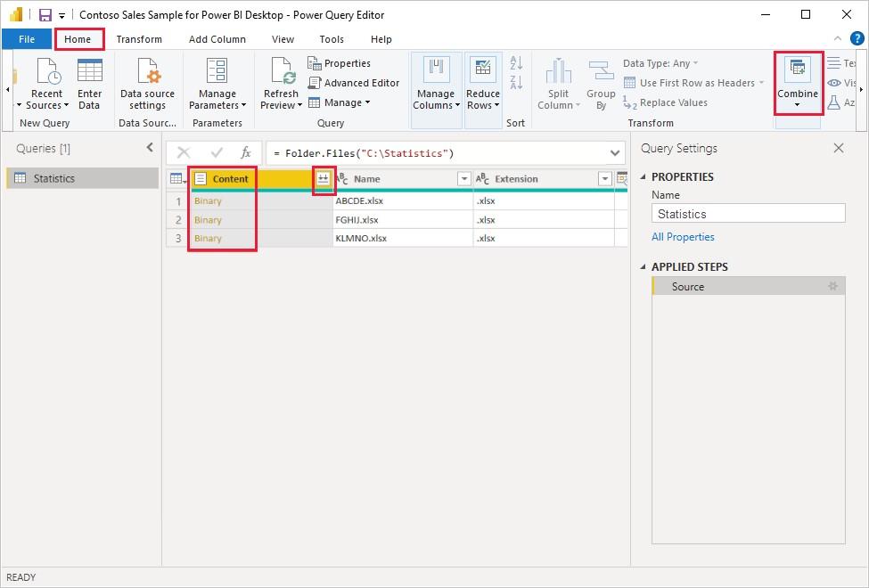Switch to the Transform tab
Screen dimensions: 869x588
coord(139,39)
